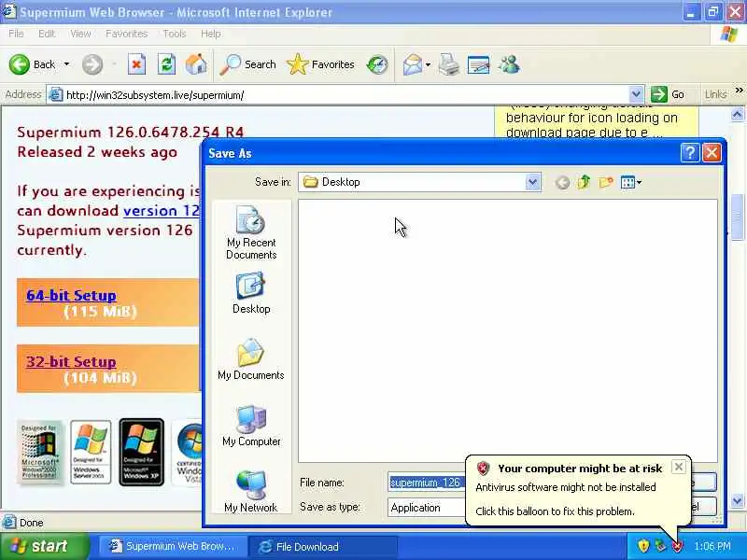Click the Designed for Windows 2000 badge
Viewport: 747px width, 560px height.
(40, 453)
